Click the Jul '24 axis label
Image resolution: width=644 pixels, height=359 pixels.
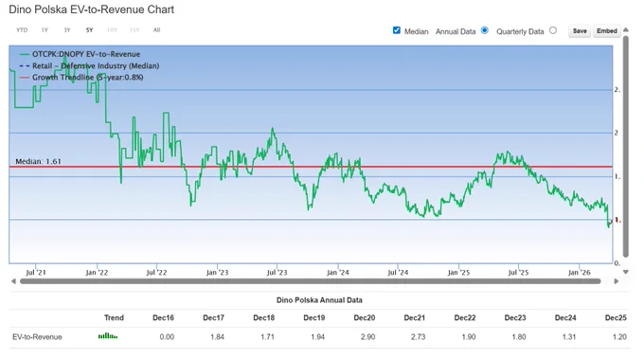[x=398, y=272]
